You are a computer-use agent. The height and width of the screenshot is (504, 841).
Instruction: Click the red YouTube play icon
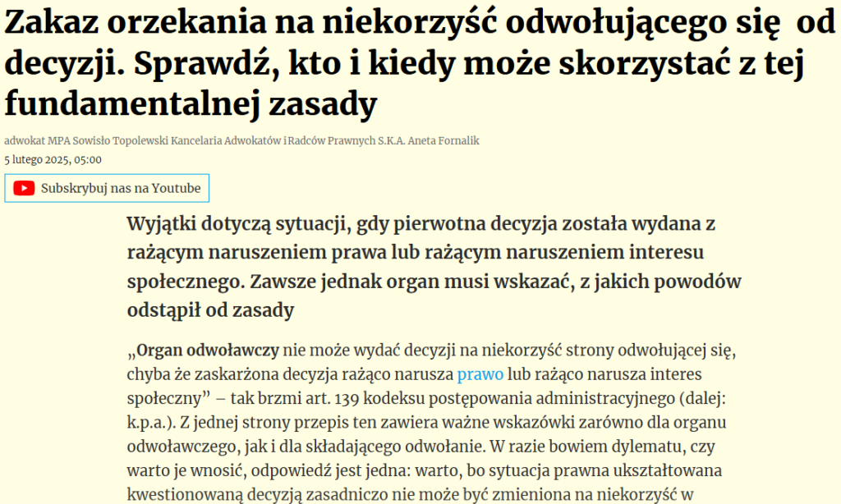24,189
